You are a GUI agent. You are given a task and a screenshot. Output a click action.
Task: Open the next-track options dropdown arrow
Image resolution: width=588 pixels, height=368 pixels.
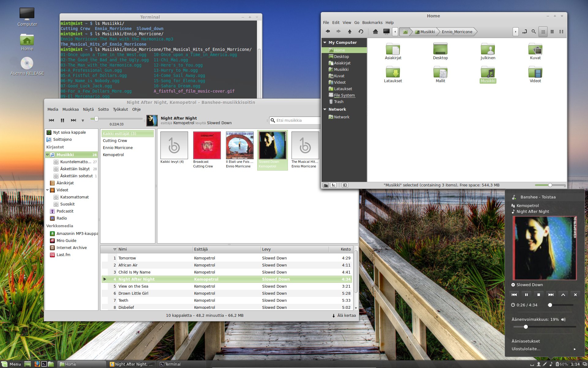[x=83, y=121]
